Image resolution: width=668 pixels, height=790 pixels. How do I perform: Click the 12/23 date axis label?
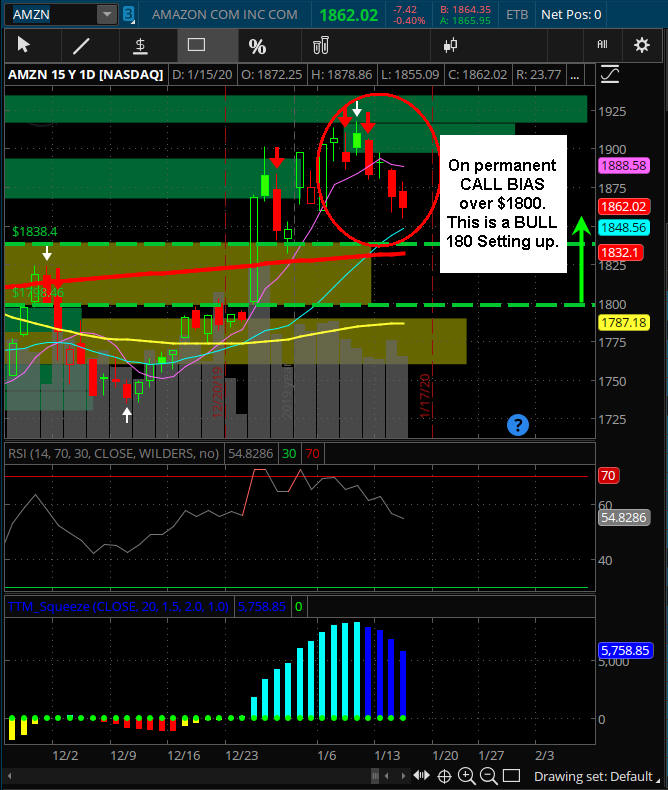pos(241,756)
